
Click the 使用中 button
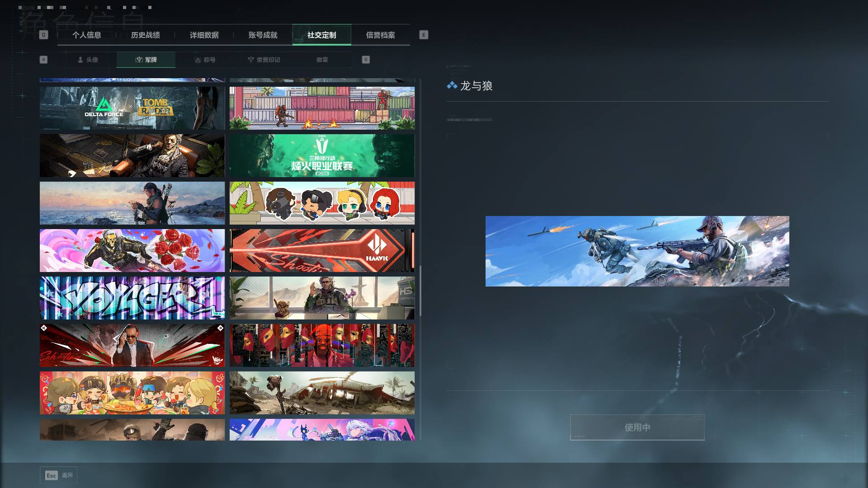(637, 427)
